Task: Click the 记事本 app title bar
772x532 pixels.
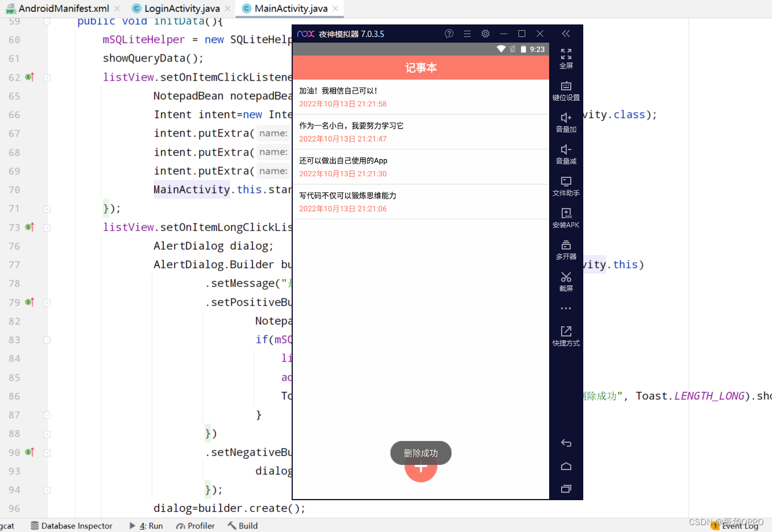Action: tap(421, 68)
